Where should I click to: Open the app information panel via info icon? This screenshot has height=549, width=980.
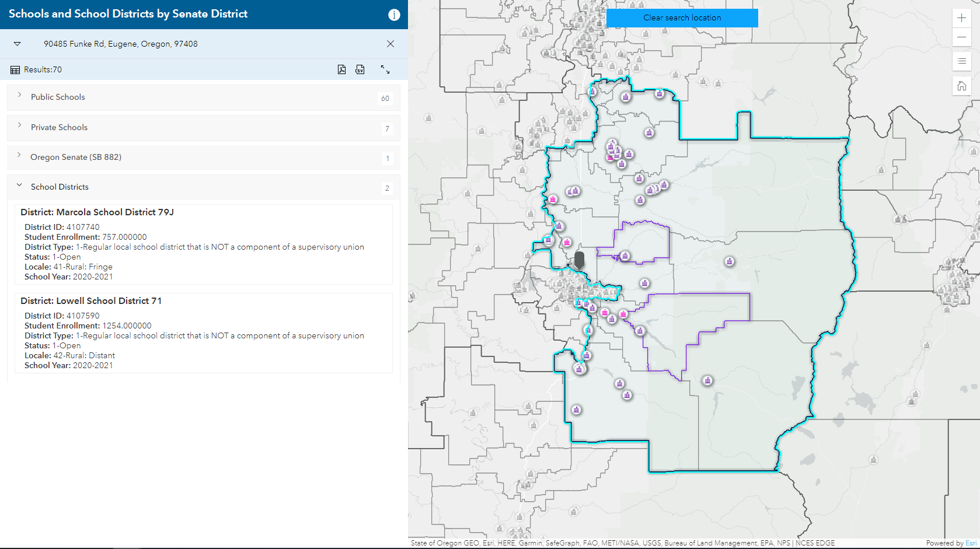(x=395, y=15)
